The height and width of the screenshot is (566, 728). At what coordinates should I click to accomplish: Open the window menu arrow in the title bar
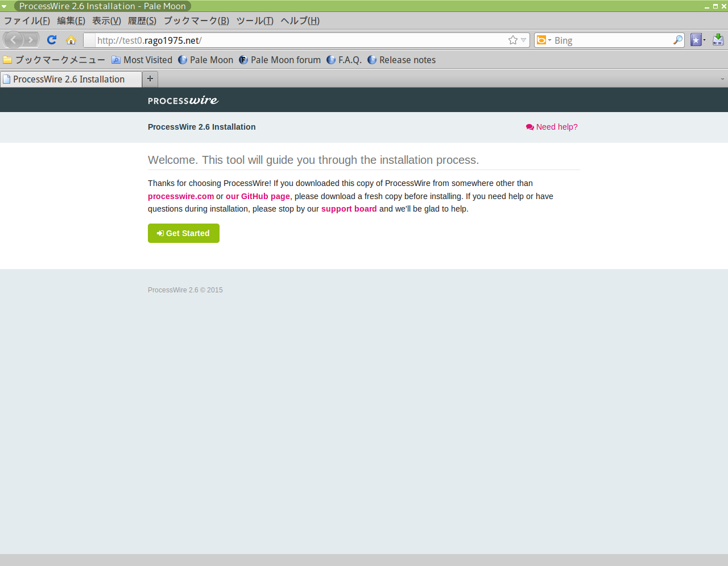[5, 6]
